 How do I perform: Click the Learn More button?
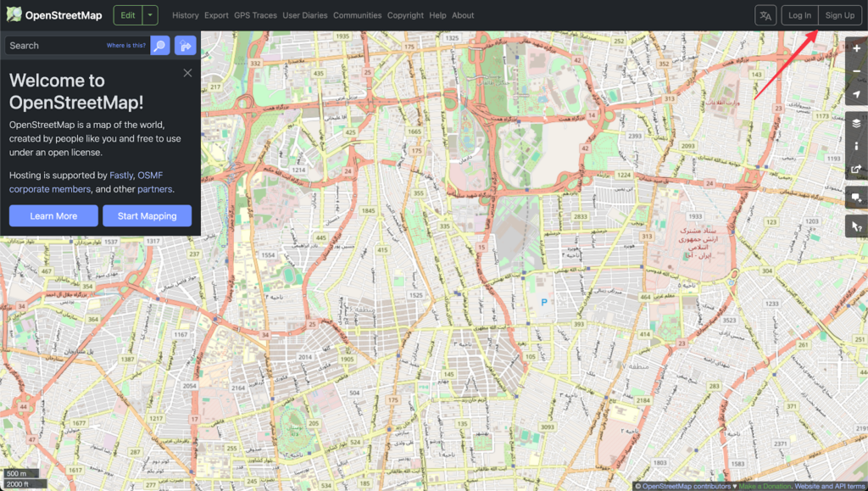tap(53, 216)
